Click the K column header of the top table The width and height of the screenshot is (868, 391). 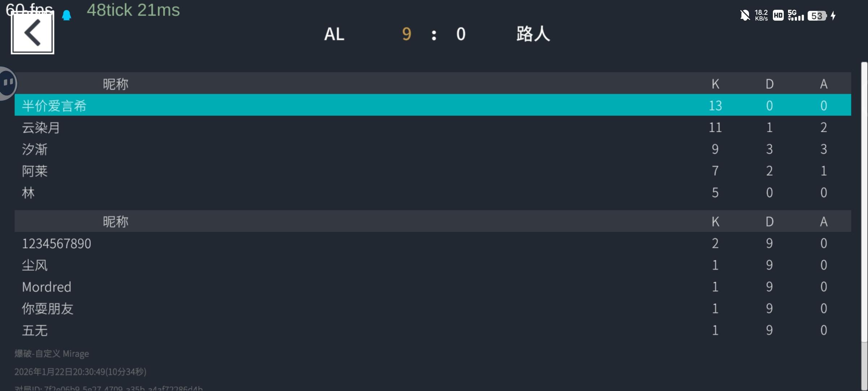click(x=715, y=84)
